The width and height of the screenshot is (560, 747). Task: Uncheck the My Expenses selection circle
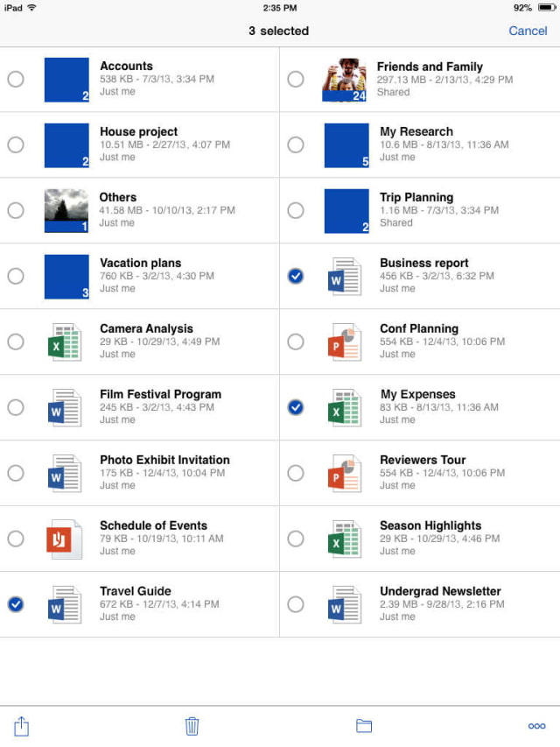pyautogui.click(x=296, y=407)
